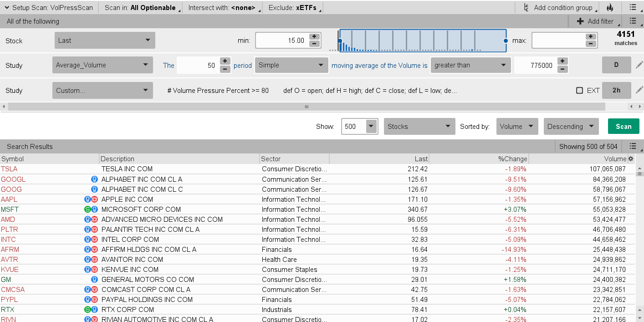This screenshot has height=322, width=644.
Task: Click the blue lightbulb icon in the AFRM row
Action: coord(88,249)
